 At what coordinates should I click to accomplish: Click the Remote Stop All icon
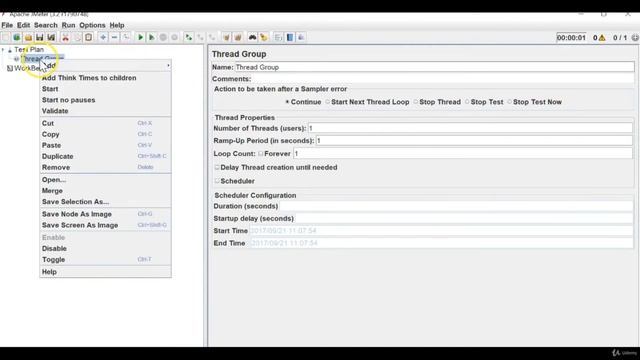click(200, 38)
